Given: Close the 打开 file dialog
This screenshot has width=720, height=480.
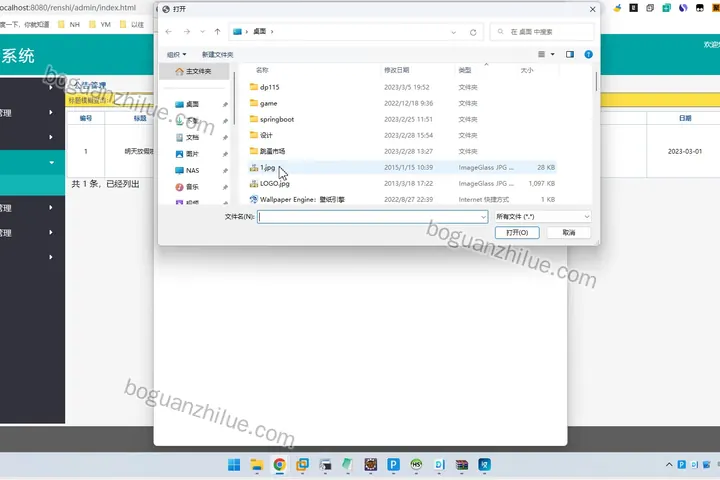Looking at the screenshot, I should [592, 9].
